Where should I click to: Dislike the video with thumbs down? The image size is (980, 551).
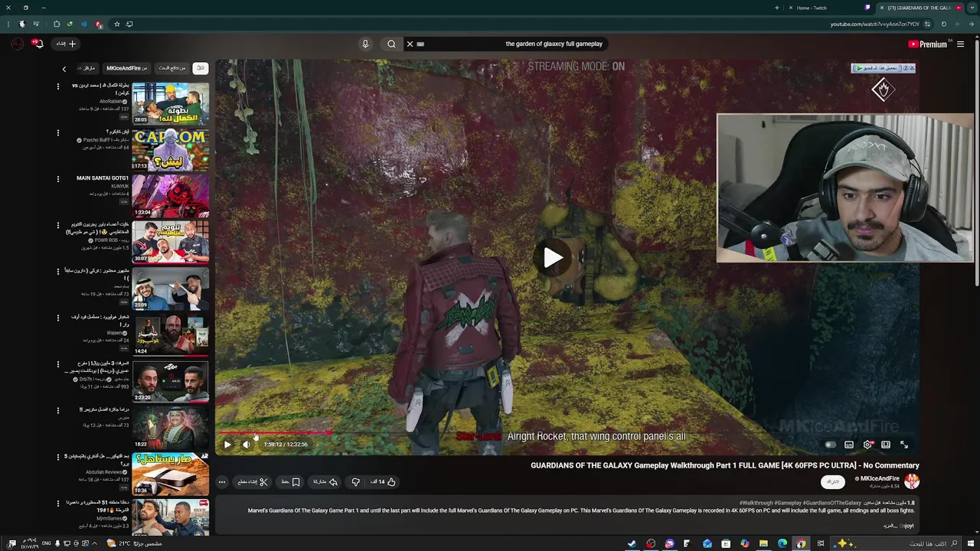point(355,482)
